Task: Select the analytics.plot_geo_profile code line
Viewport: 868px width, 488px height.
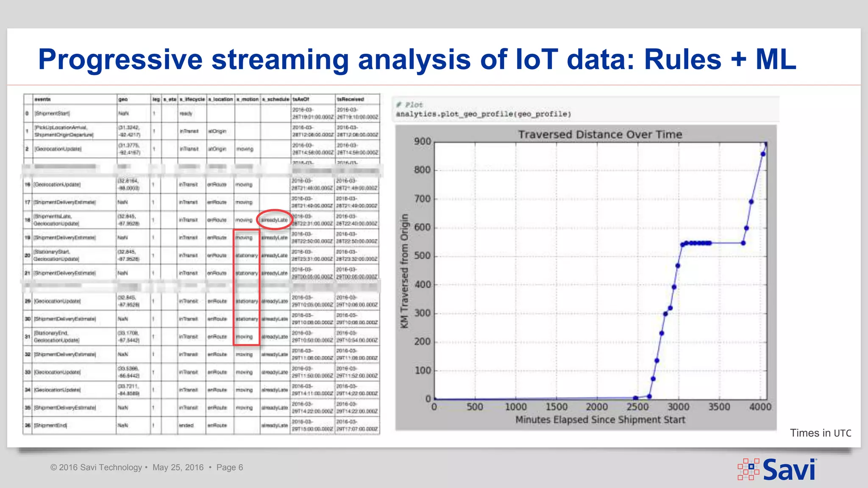Action: (484, 114)
